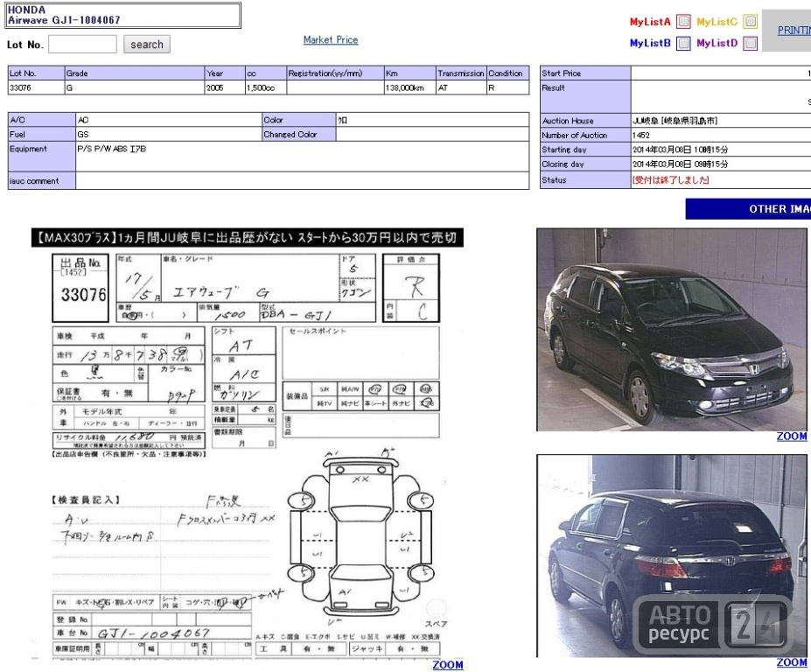Click the Lot No. input field

[x=82, y=44]
